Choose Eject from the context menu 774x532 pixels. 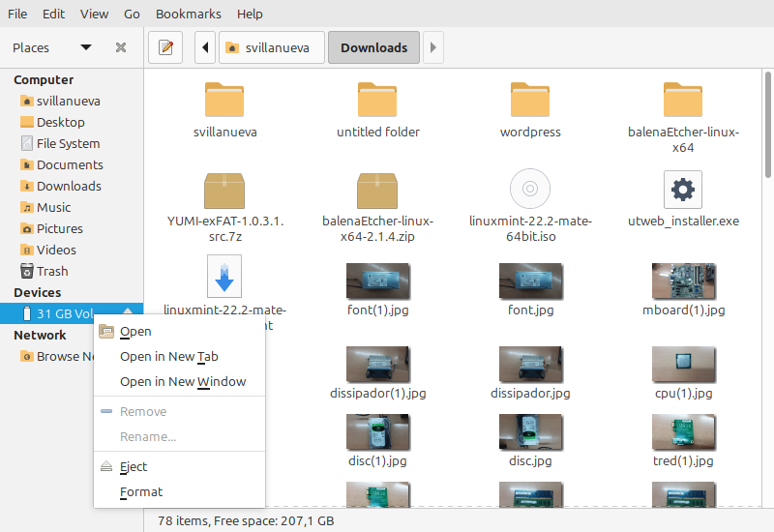pyautogui.click(x=134, y=466)
